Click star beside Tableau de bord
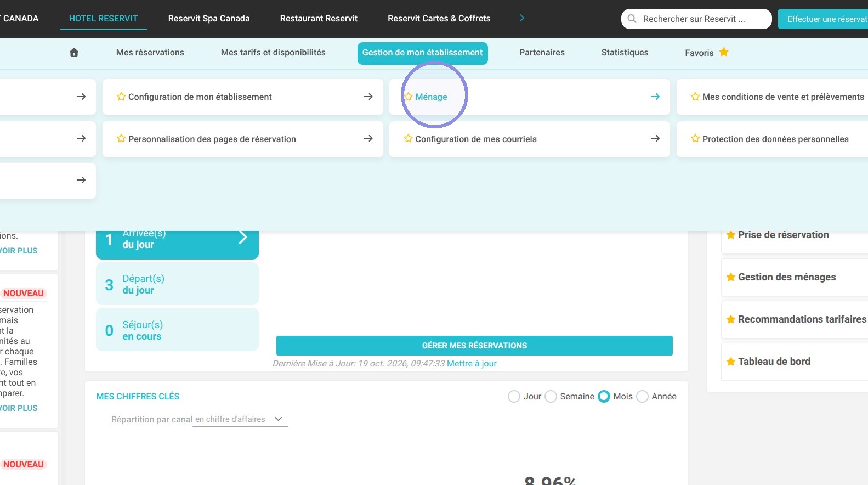 click(731, 362)
